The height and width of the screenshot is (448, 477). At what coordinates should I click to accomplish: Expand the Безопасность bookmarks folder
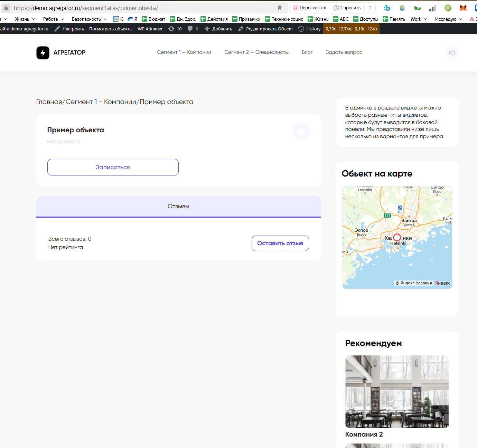click(89, 19)
